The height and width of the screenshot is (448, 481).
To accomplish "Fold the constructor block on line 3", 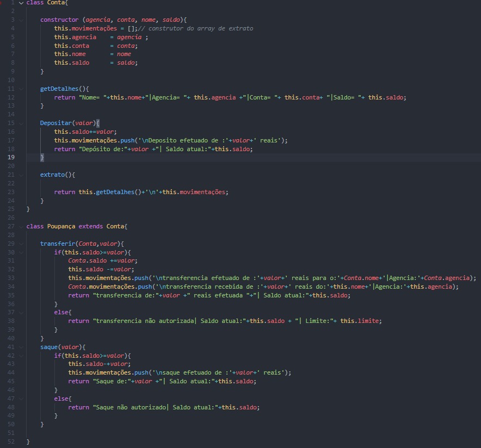I will click(21, 20).
